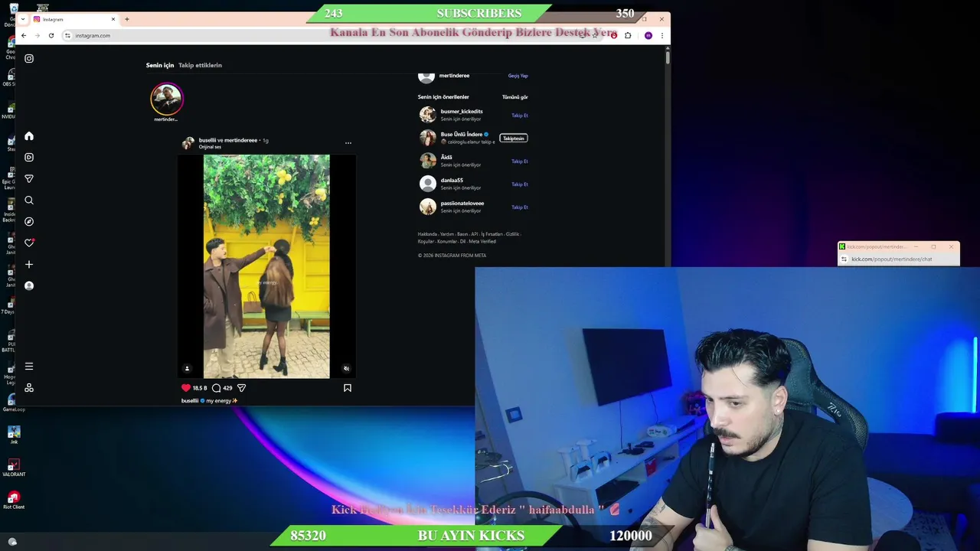Screen dimensions: 980x551
Task: Click the Kick chat popout address bar
Action: pos(899,259)
